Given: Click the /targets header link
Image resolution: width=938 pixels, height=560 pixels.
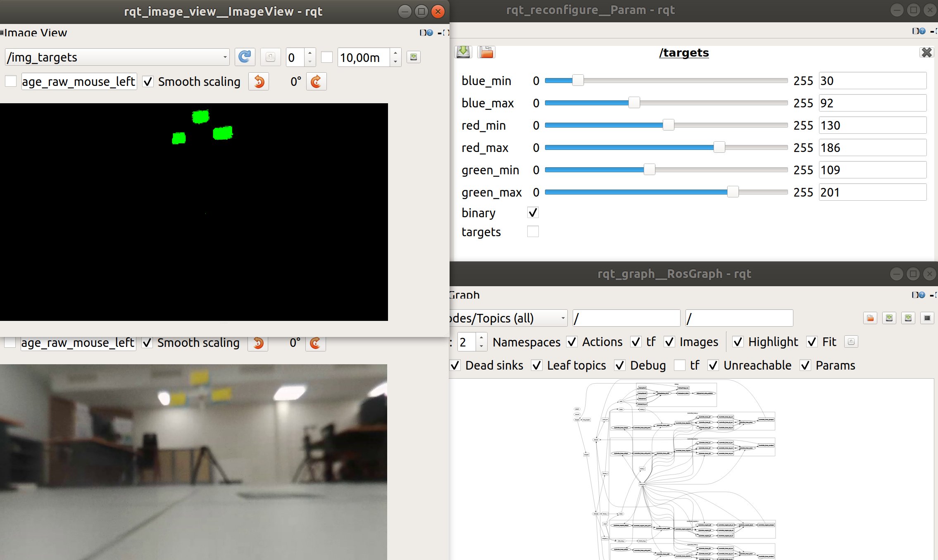Looking at the screenshot, I should point(684,53).
